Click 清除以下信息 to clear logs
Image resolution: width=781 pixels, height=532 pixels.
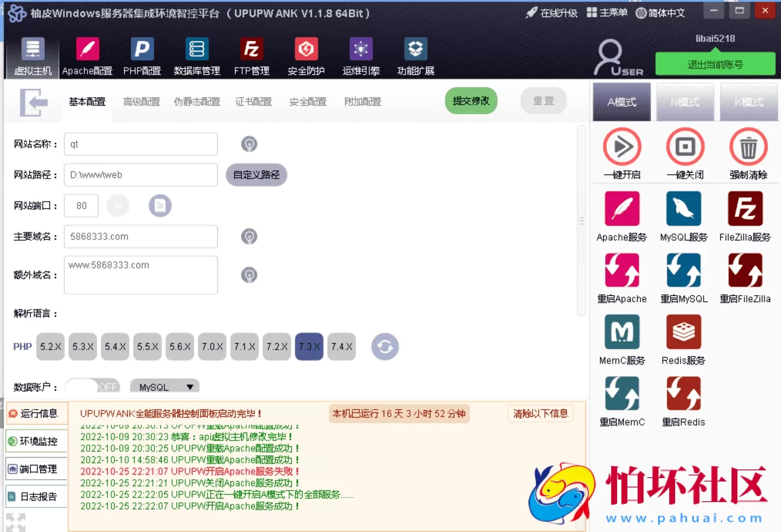click(x=540, y=413)
